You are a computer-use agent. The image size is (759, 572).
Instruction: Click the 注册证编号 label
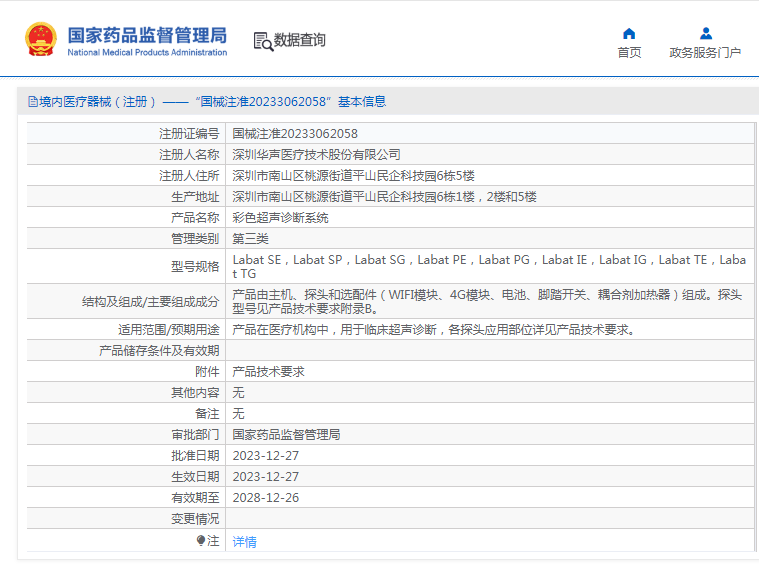coord(189,134)
